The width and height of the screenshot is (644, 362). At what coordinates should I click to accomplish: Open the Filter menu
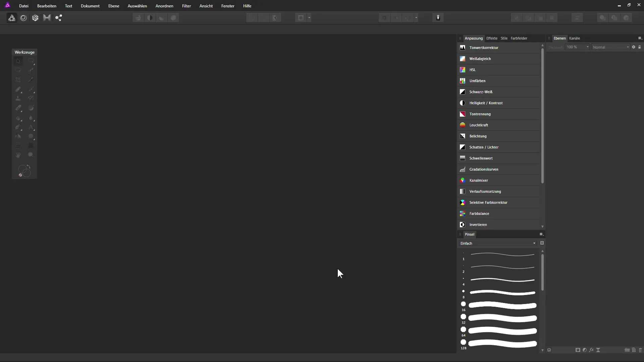186,6
